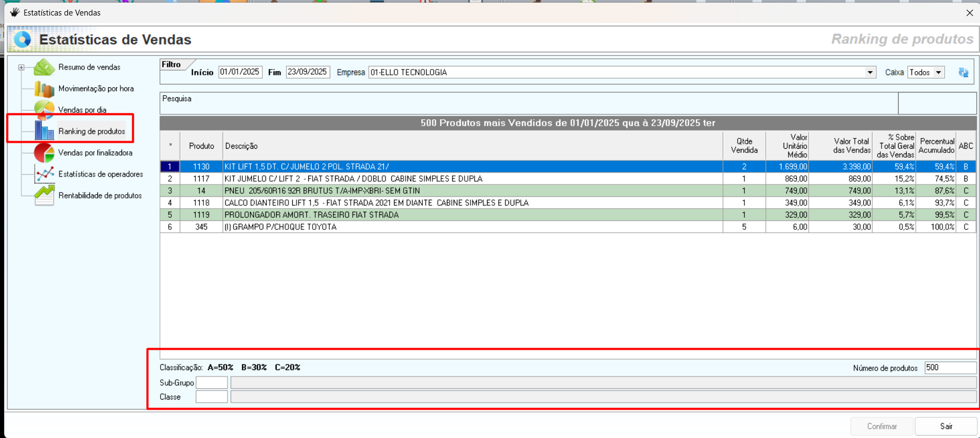Click the Rentabilidade de produtos arrow icon
The image size is (980, 438).
tap(44, 195)
